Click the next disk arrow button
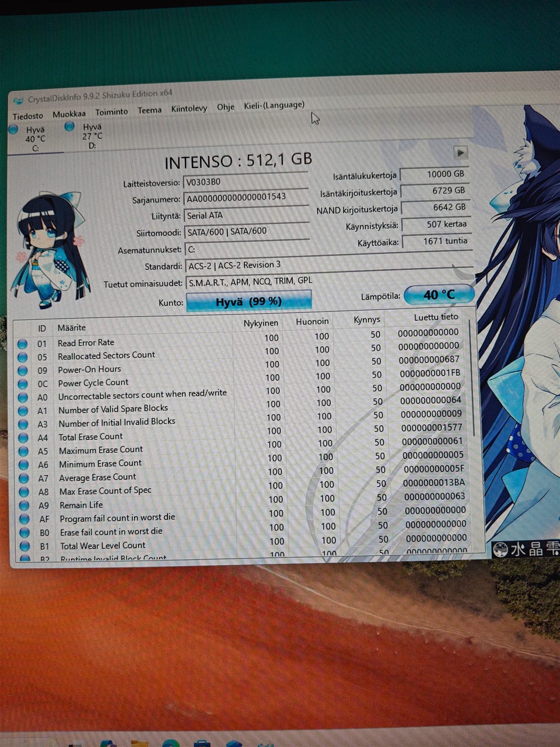Image resolution: width=560 pixels, height=747 pixels. click(x=461, y=153)
